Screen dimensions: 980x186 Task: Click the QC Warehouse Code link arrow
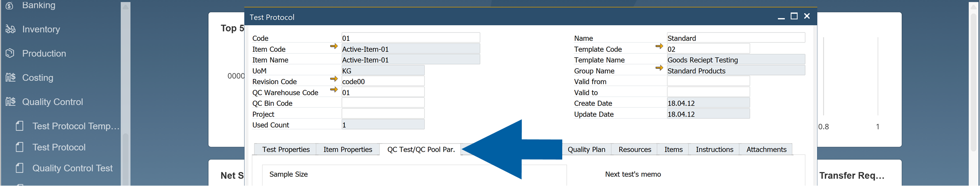(333, 90)
